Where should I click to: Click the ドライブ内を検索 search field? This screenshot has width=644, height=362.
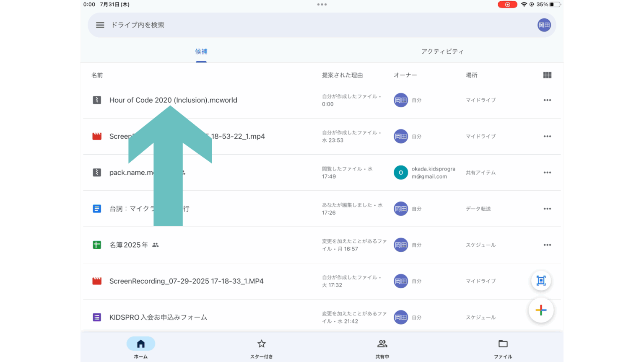[293, 25]
